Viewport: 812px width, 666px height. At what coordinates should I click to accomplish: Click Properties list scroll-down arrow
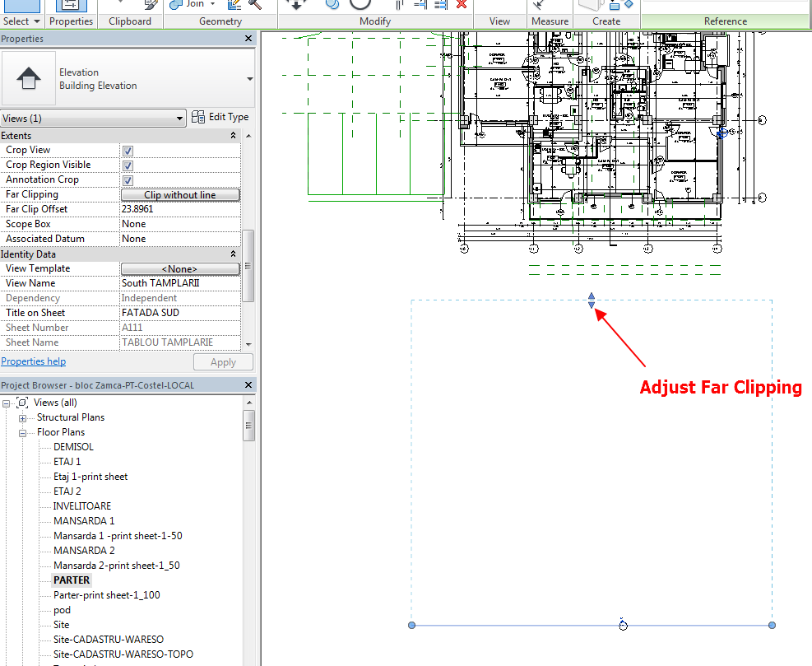point(248,344)
